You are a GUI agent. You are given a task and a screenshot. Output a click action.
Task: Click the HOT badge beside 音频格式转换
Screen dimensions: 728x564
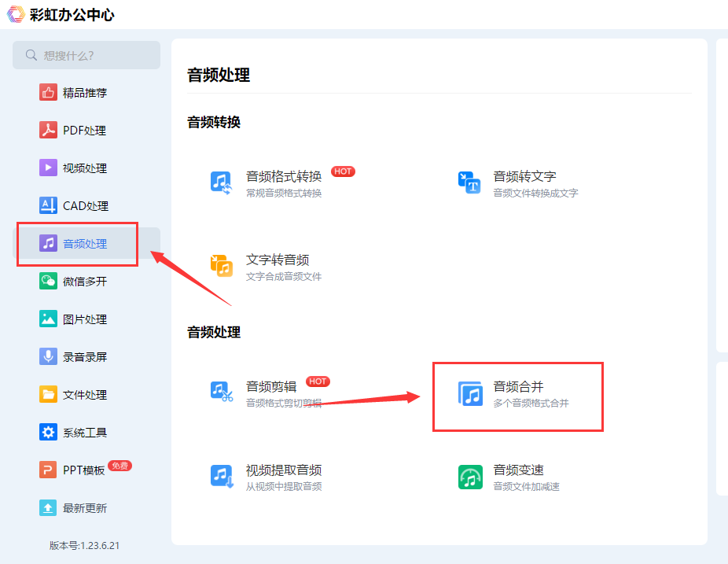343,171
